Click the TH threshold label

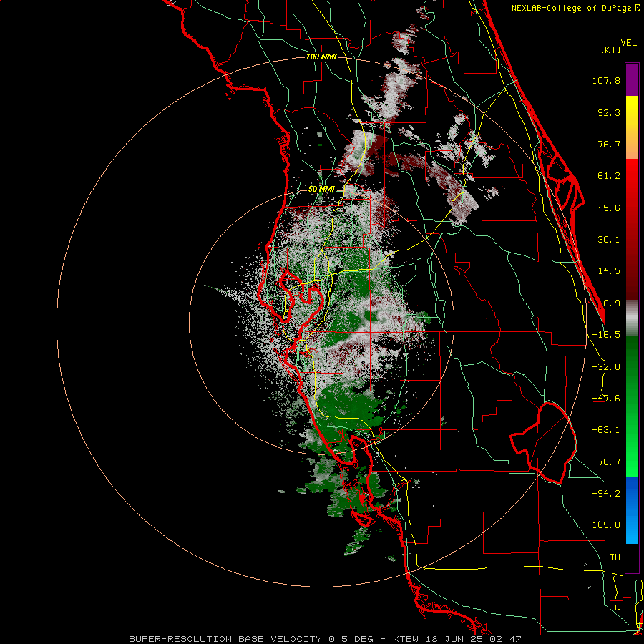click(615, 557)
